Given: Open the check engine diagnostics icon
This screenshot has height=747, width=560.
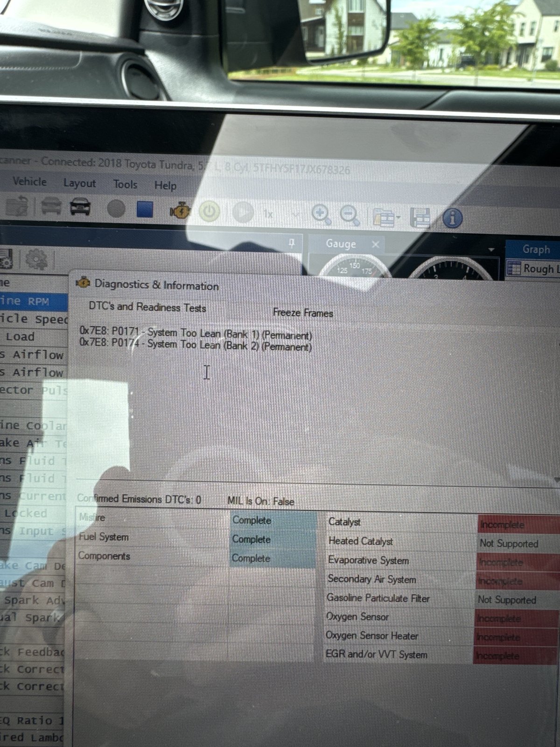Looking at the screenshot, I should coord(180,211).
